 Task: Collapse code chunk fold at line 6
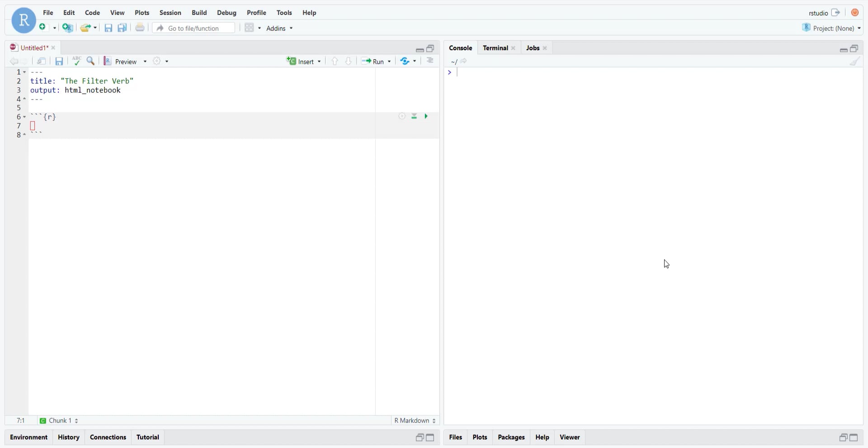[x=24, y=117]
